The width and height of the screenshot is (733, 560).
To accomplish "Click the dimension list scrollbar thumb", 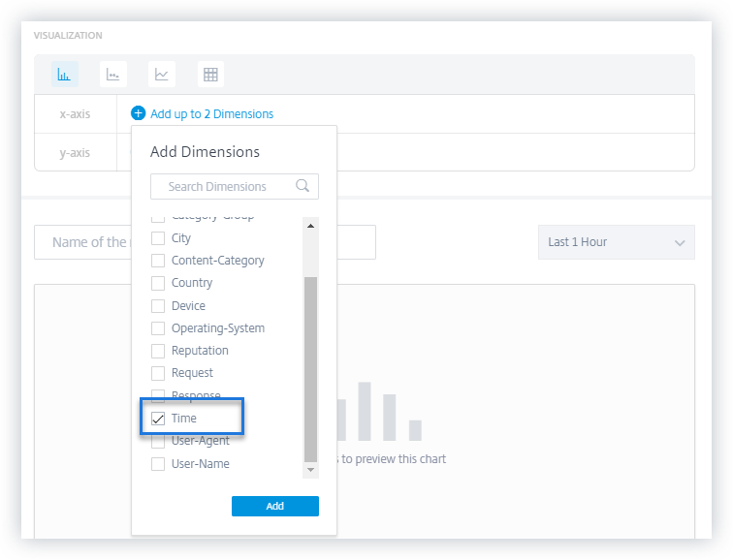I will (x=311, y=368).
